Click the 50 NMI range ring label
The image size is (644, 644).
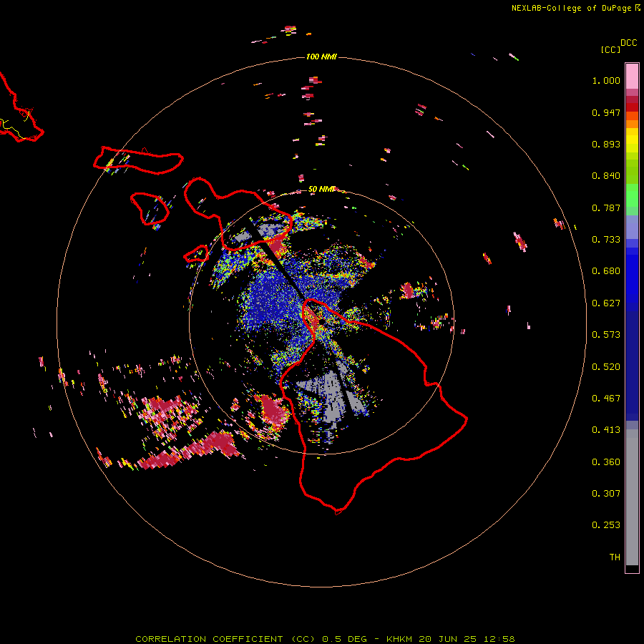tap(321, 189)
